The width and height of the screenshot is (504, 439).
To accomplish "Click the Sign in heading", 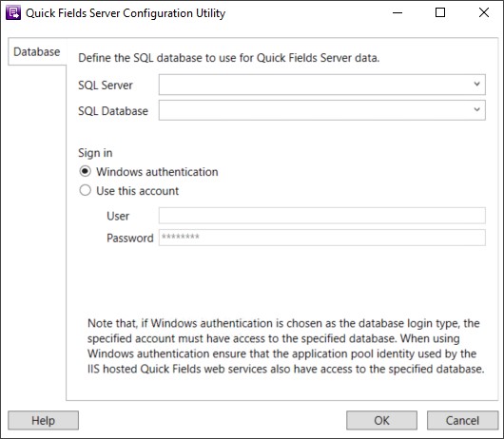I will 95,153.
